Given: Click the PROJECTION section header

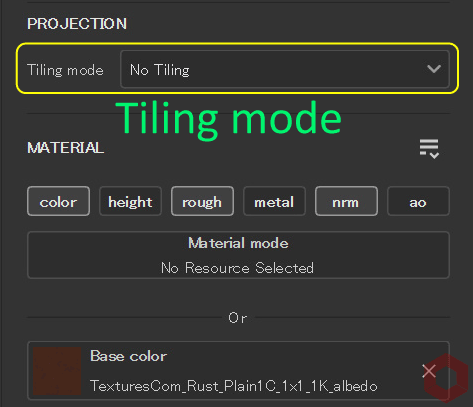Looking at the screenshot, I should click(77, 24).
